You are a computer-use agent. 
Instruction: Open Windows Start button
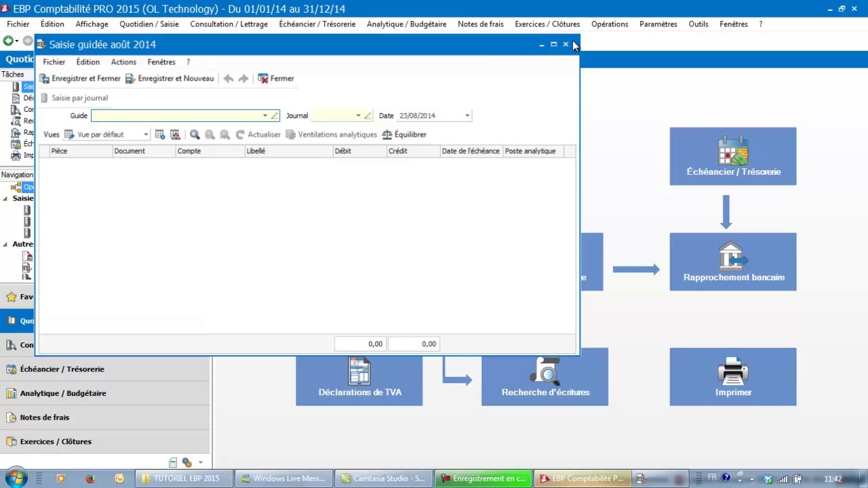[x=15, y=479]
